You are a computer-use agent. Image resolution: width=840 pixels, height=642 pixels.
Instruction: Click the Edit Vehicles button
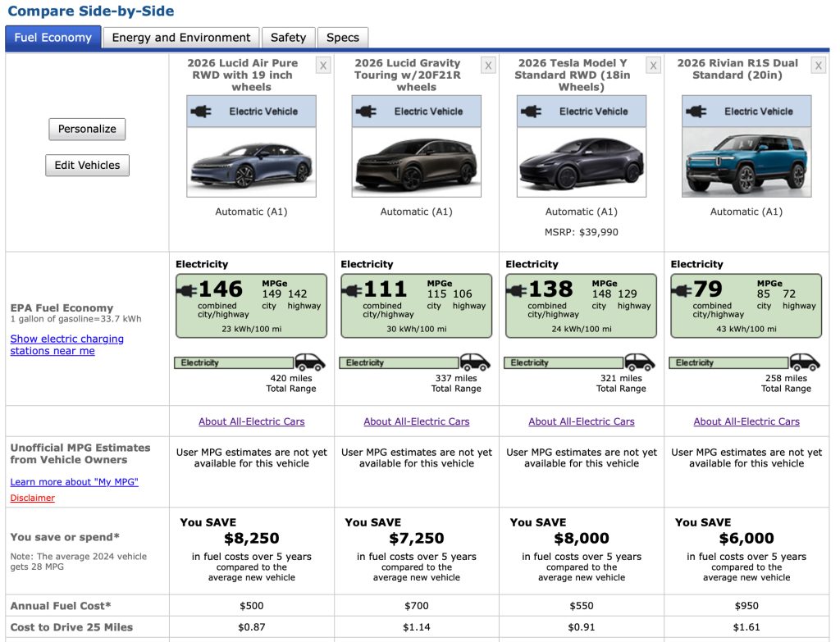pyautogui.click(x=87, y=165)
